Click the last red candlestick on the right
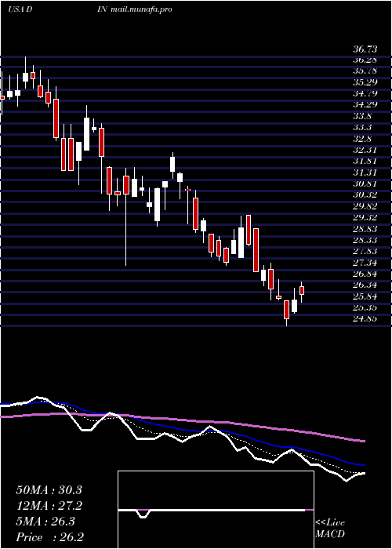Image resolution: width=392 pixels, height=549 pixels. coord(302,290)
